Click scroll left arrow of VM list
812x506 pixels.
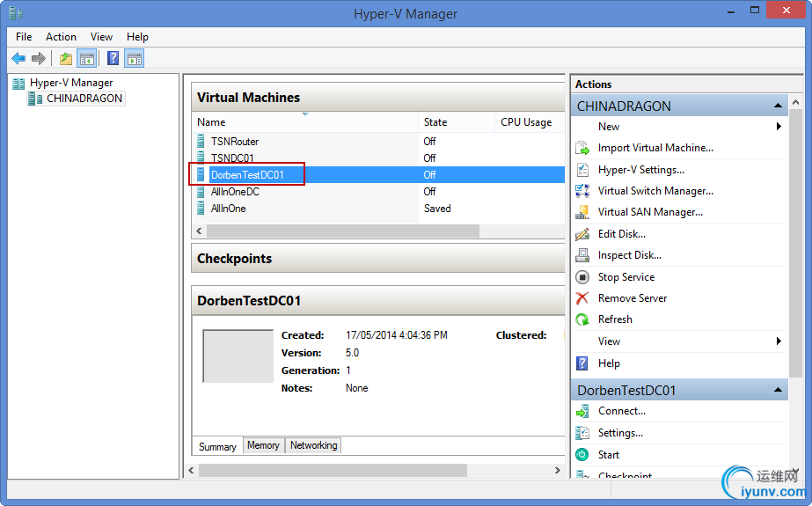[200, 231]
